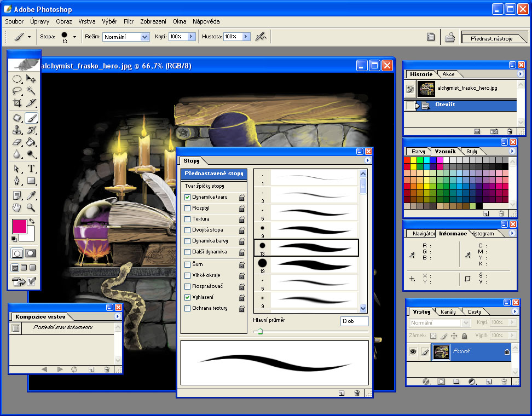The height and width of the screenshot is (416, 532).
Task: Open the Režim blend mode dropdown
Action: pos(145,37)
